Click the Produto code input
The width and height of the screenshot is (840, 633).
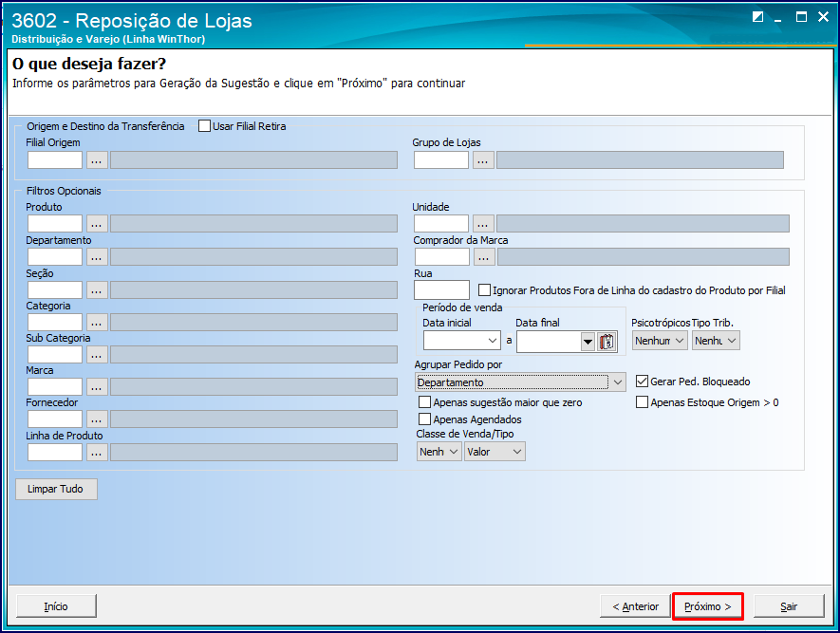click(x=55, y=224)
